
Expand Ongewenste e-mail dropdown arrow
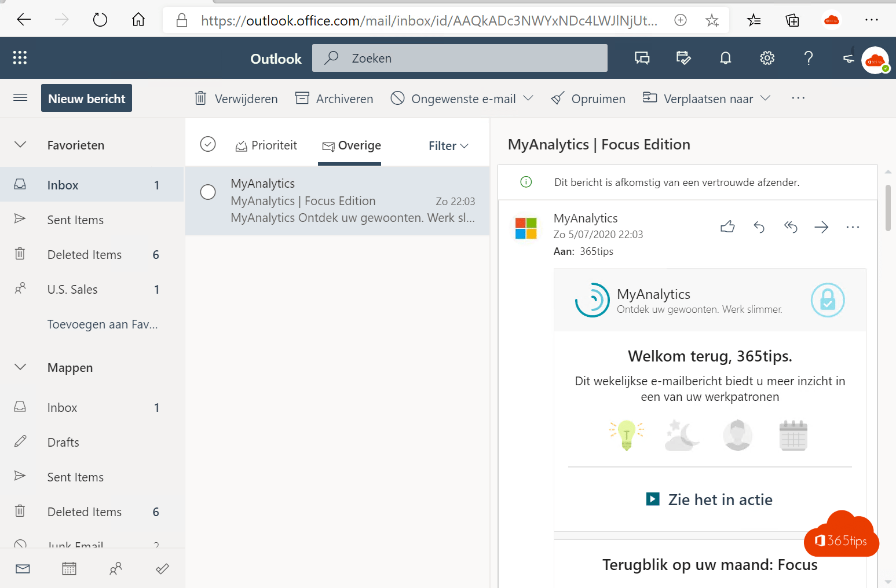click(x=528, y=98)
